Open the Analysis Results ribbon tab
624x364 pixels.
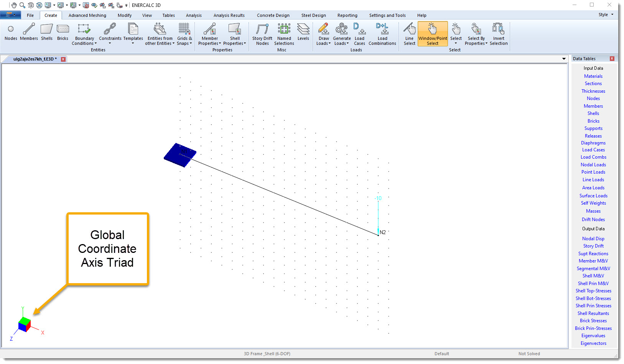point(229,15)
